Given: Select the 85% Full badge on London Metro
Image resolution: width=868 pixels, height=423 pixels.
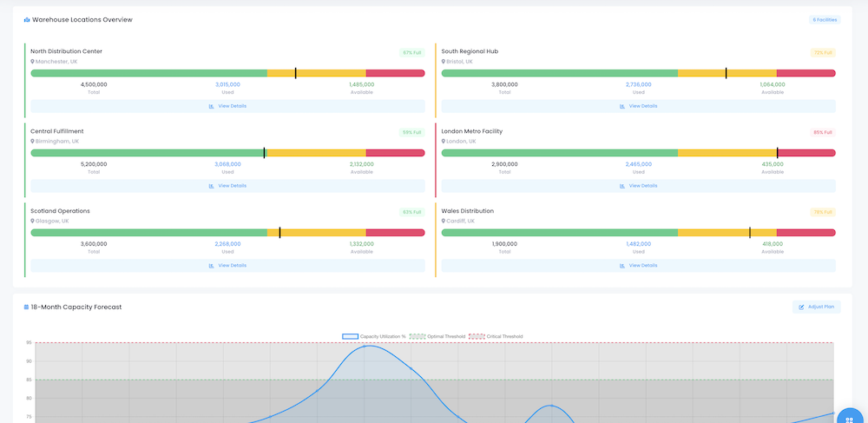Looking at the screenshot, I should pos(822,132).
